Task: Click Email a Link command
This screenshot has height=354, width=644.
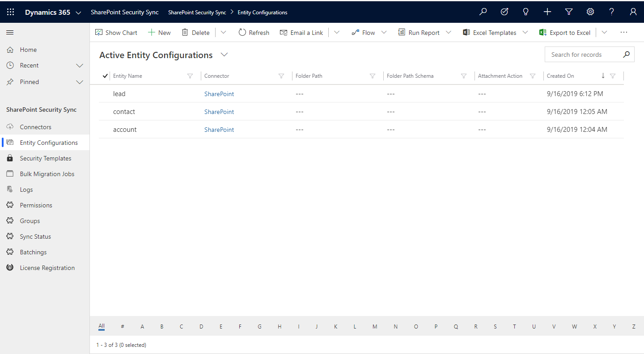Action: [301, 33]
